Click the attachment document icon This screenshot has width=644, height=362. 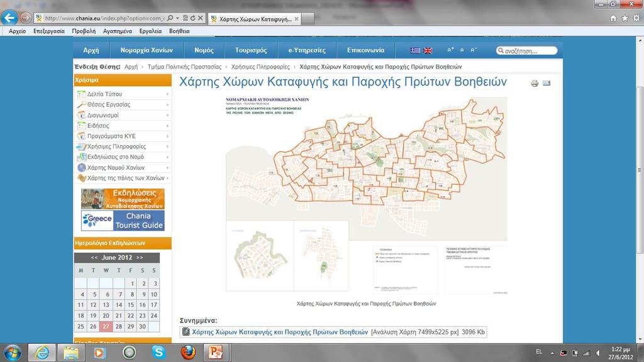186,332
